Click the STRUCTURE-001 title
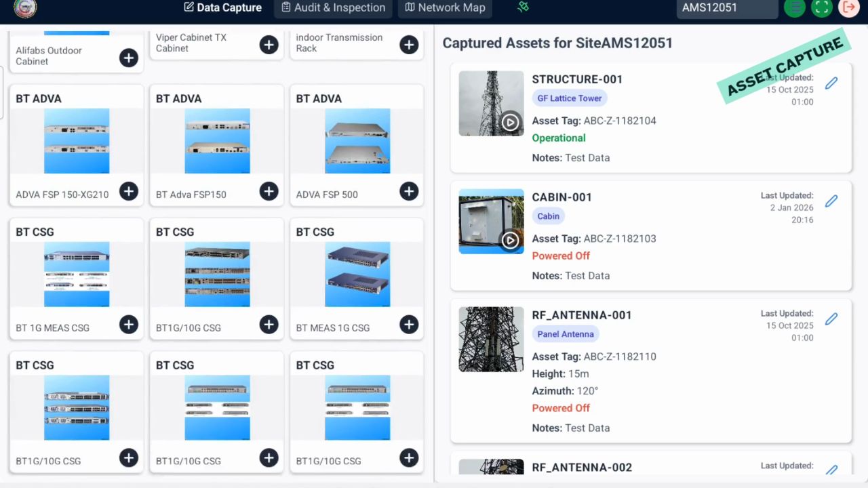 click(577, 79)
